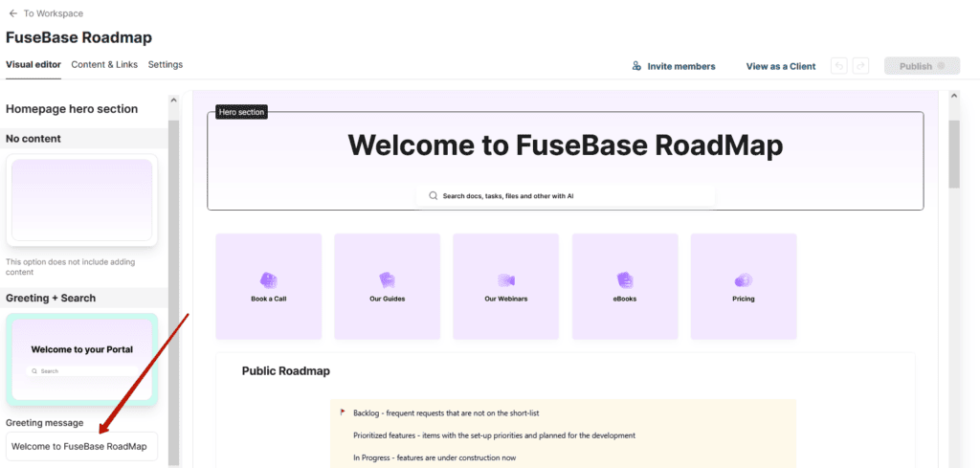Click the Prioritized features line

coord(494,435)
